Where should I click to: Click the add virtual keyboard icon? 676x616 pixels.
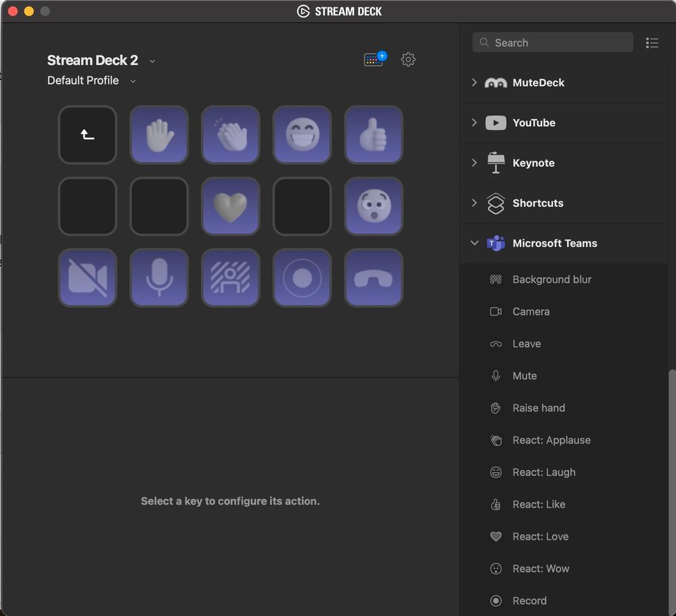point(374,60)
